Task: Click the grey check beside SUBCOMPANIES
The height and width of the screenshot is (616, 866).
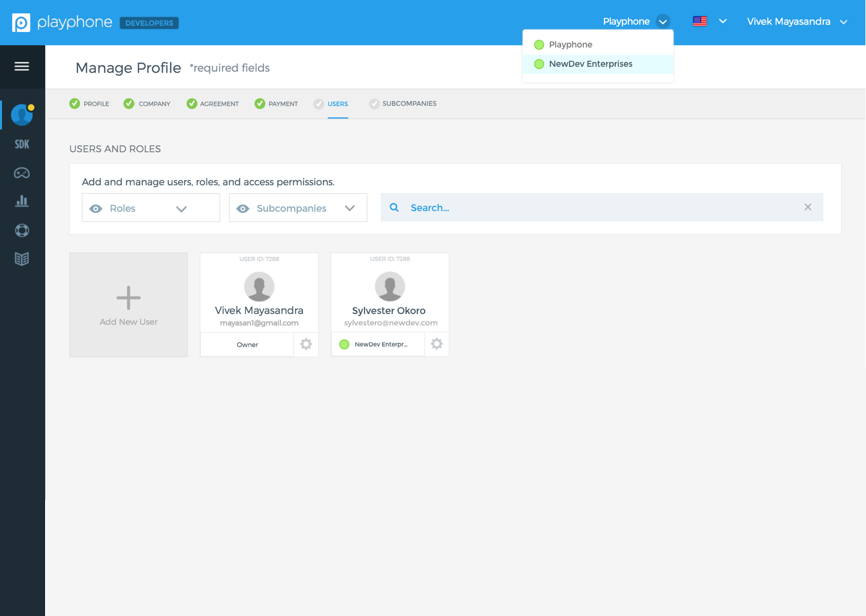Action: pos(374,104)
